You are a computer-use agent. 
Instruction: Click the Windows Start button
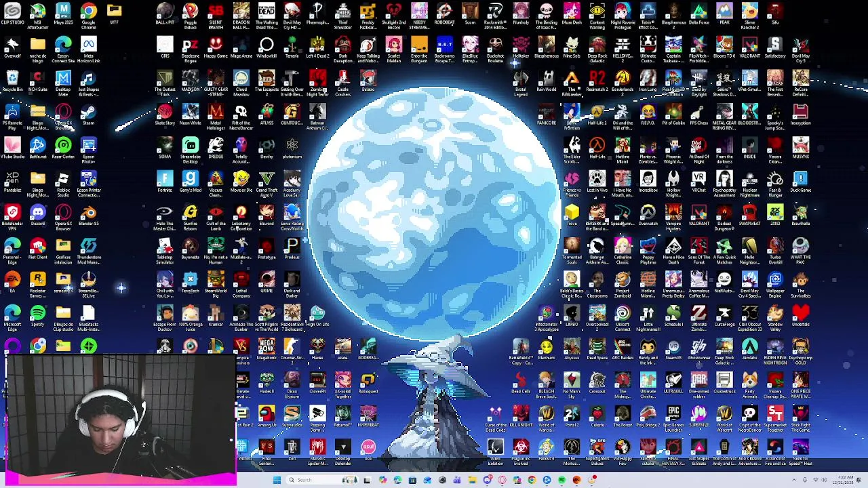point(277,480)
